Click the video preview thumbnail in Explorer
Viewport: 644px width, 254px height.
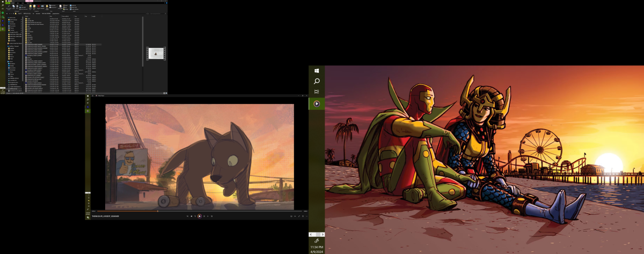[156, 54]
